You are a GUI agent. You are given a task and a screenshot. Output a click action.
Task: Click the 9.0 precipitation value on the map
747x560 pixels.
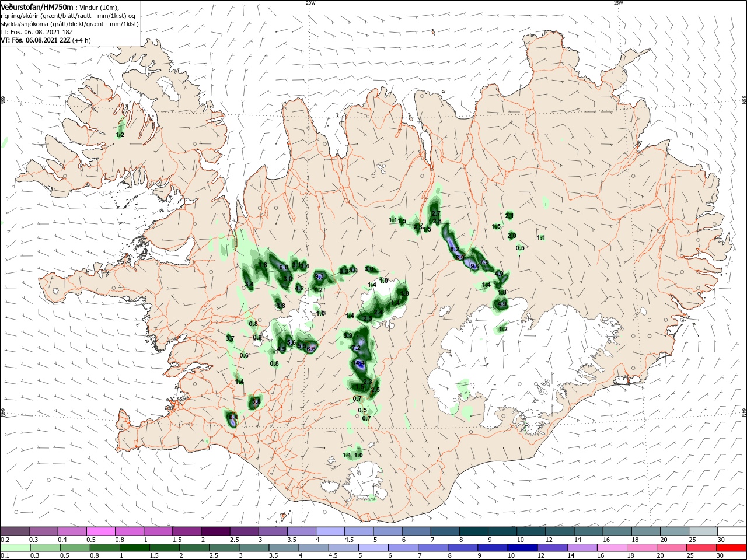point(474,266)
